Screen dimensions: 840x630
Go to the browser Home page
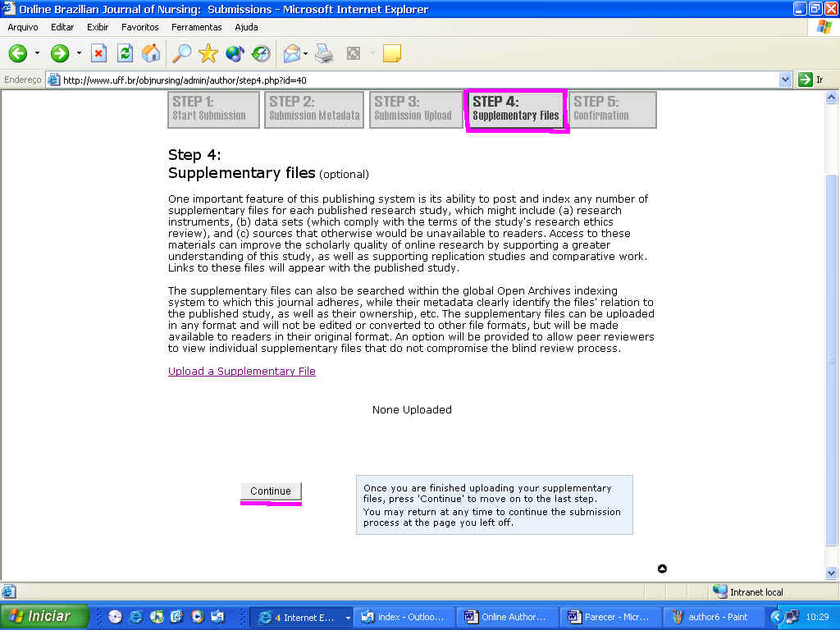tap(151, 54)
